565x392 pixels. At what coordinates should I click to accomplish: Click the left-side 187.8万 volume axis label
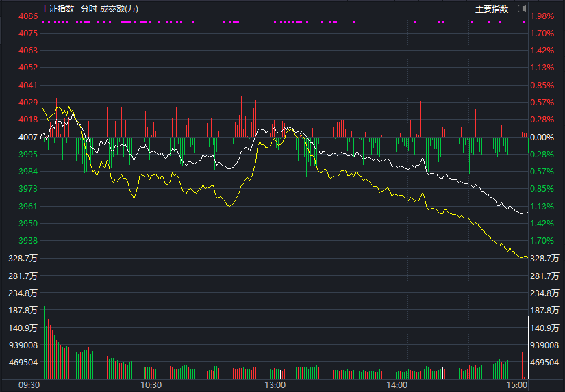pyautogui.click(x=24, y=311)
